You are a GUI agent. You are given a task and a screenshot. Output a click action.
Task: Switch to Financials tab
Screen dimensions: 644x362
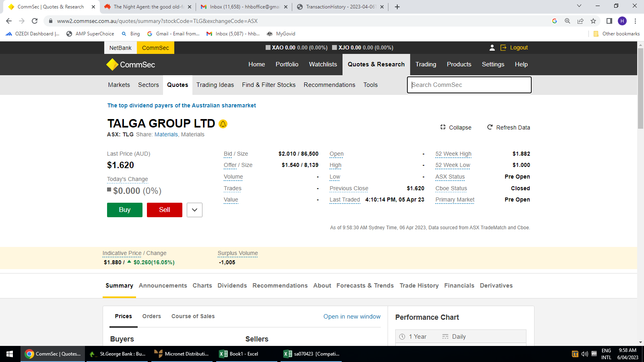tap(459, 286)
